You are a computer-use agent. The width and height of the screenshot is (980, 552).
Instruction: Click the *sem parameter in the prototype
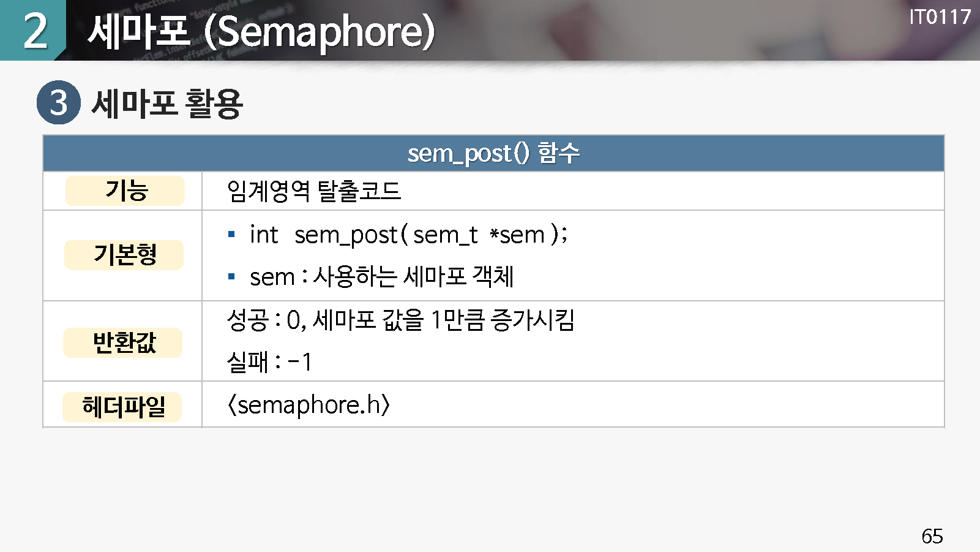[517, 235]
